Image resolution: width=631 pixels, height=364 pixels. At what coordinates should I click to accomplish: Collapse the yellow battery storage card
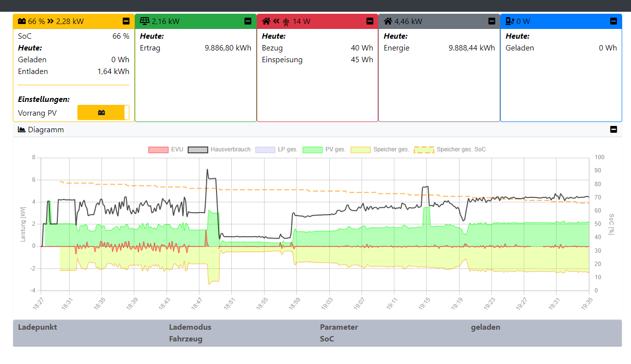[126, 21]
